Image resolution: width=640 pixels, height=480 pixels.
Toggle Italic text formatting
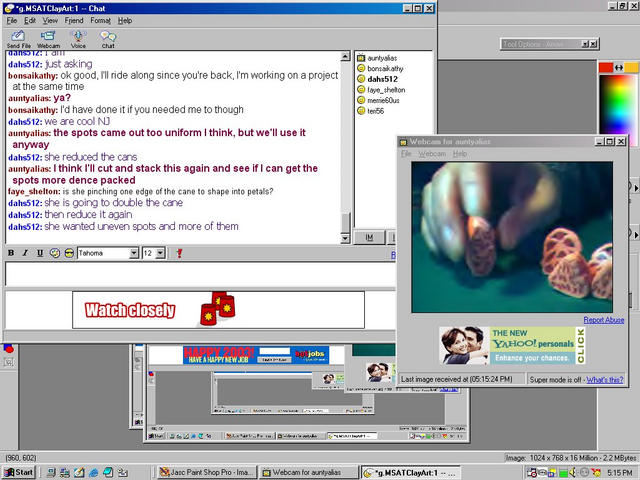pos(25,253)
